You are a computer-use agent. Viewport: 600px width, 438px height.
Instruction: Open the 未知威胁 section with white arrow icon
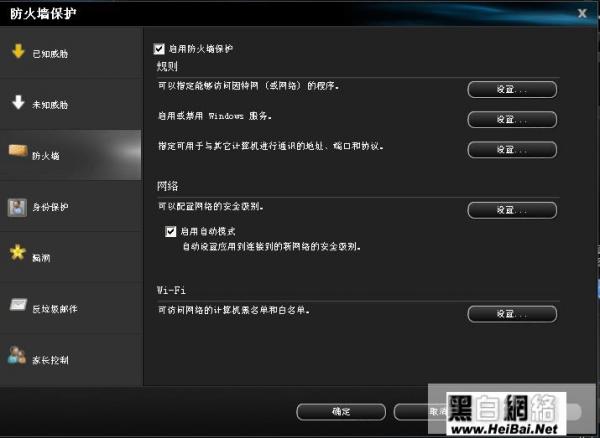[x=71, y=104]
